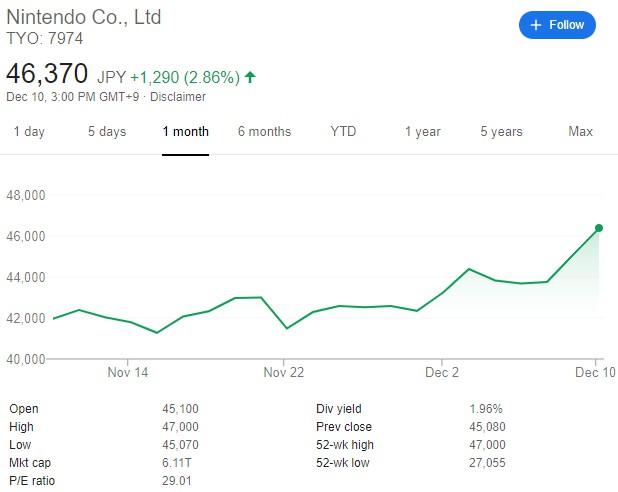
Task: Click the plus icon in Follow button
Action: [535, 25]
